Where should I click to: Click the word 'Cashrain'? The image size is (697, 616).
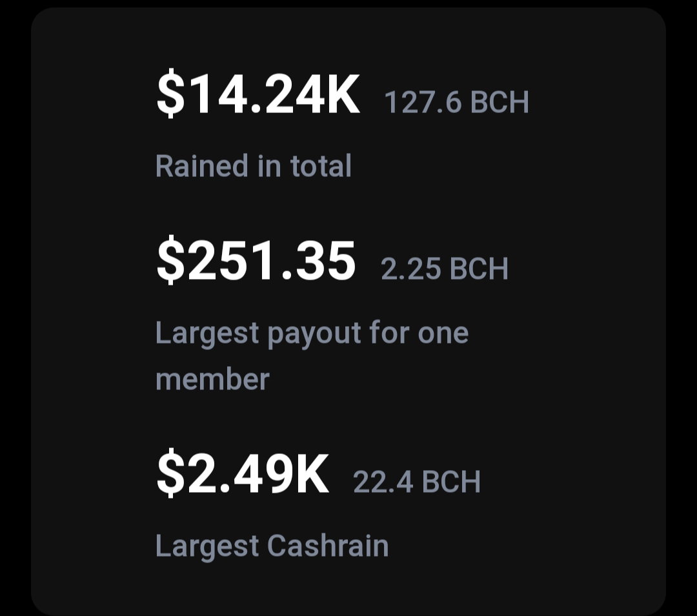coord(328,546)
